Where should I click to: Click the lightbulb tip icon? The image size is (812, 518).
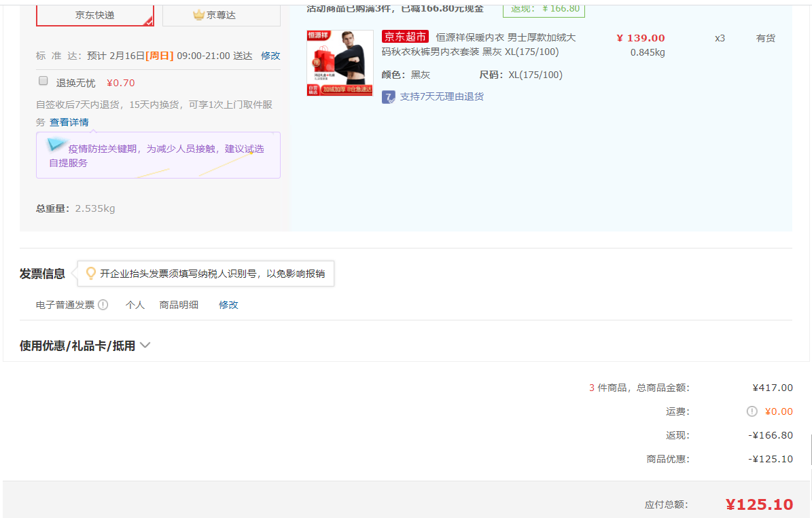(x=90, y=273)
